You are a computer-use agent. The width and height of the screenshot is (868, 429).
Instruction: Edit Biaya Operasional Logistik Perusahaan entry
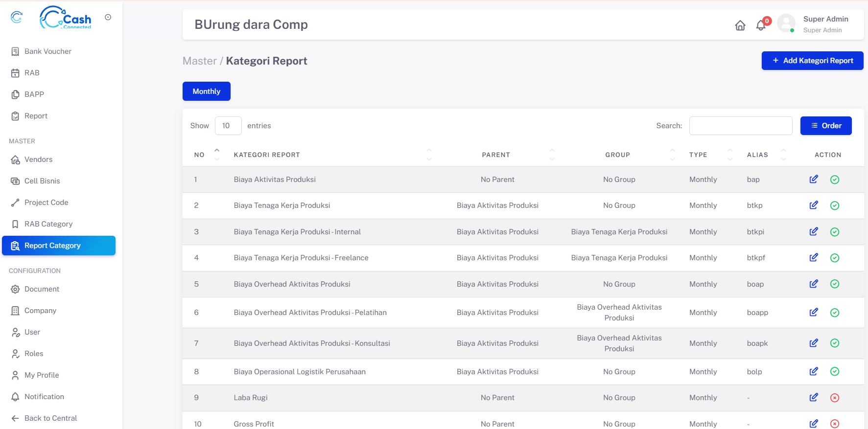tap(814, 372)
